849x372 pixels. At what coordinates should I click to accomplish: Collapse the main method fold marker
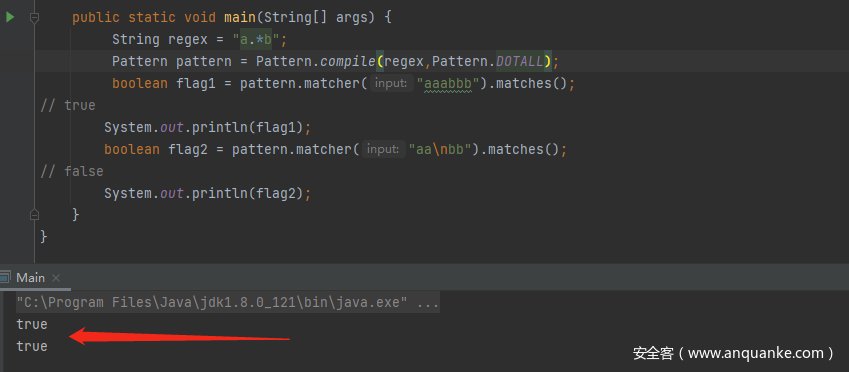click(35, 18)
